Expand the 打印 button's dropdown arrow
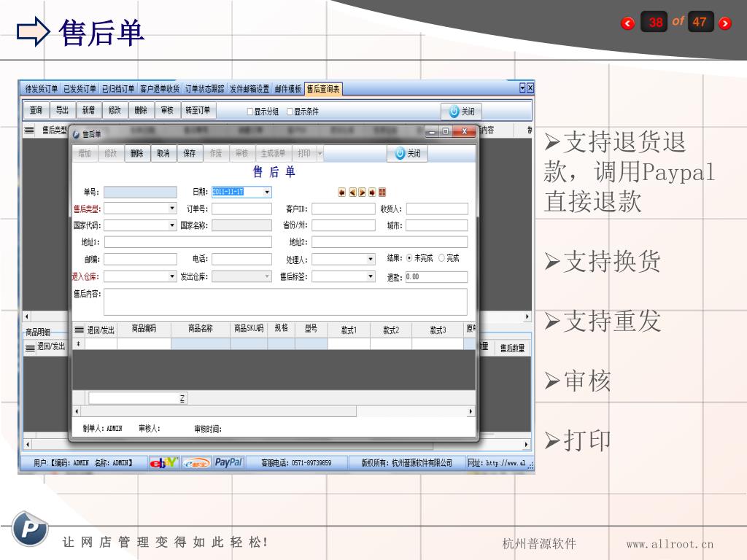 (320, 153)
